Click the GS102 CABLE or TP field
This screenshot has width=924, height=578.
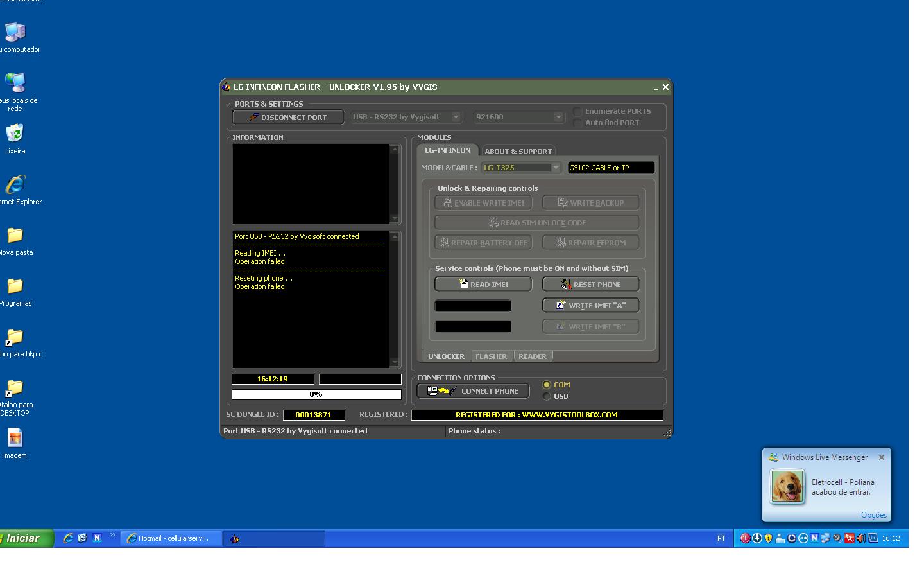coord(612,168)
